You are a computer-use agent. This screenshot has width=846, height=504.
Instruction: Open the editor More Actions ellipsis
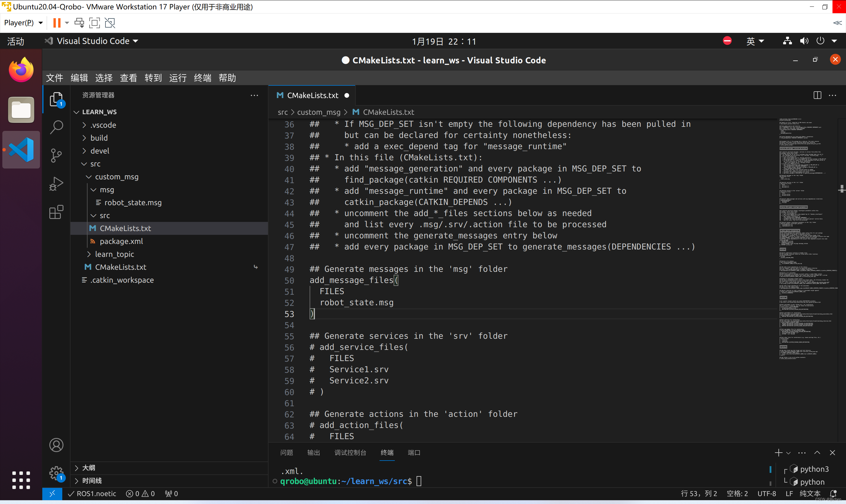832,95
